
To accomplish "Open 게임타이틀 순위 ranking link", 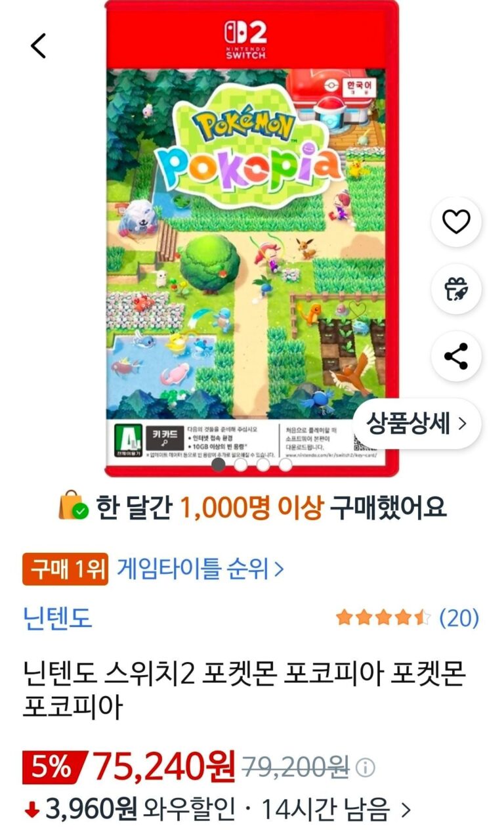I will (x=200, y=569).
